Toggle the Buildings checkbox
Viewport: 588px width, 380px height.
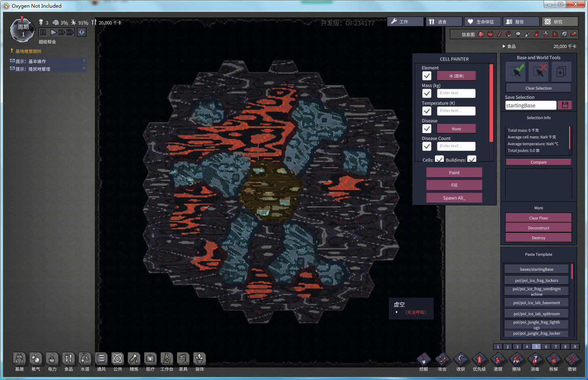472,159
